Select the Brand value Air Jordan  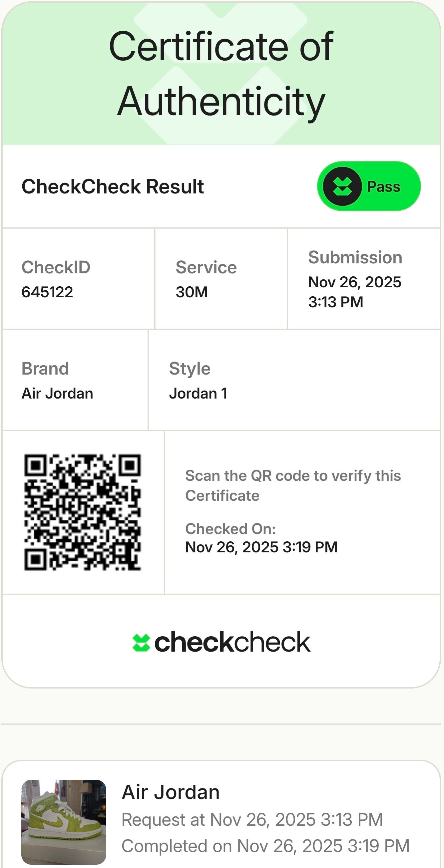coord(57,393)
